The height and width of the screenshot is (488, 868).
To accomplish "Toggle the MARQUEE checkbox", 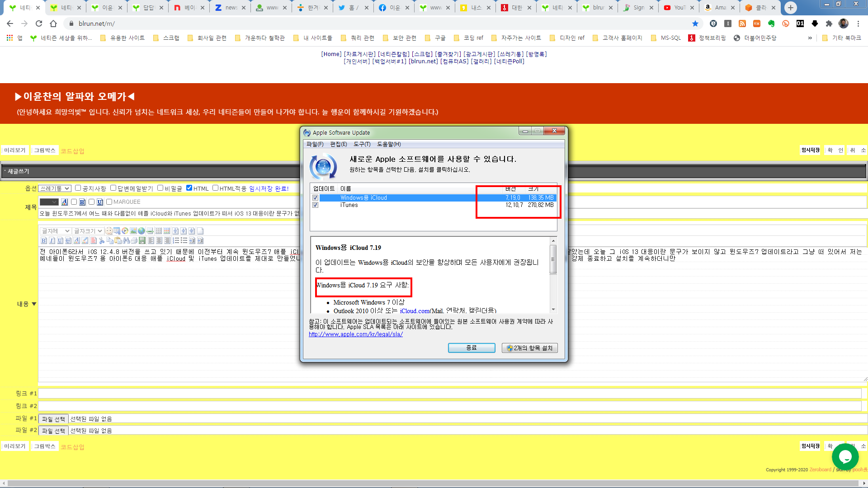I will coord(109,202).
